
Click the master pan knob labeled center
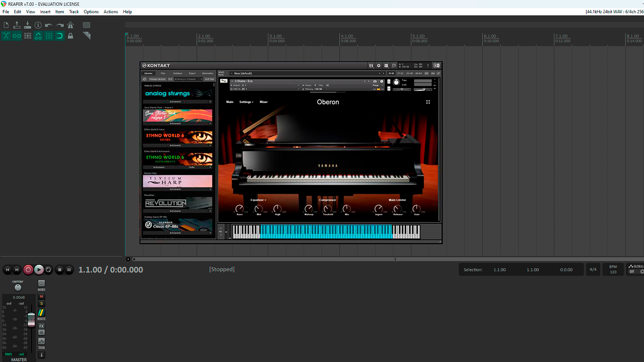point(18,288)
